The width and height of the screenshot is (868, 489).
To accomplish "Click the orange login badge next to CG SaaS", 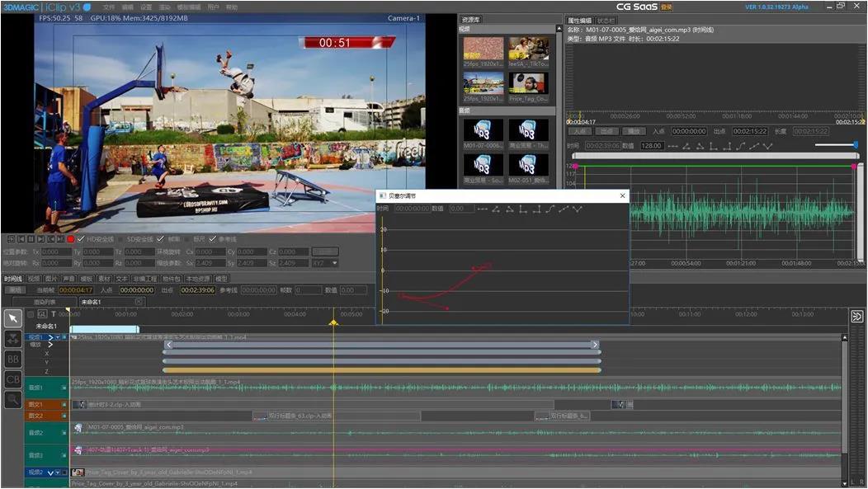I will 667,7.
